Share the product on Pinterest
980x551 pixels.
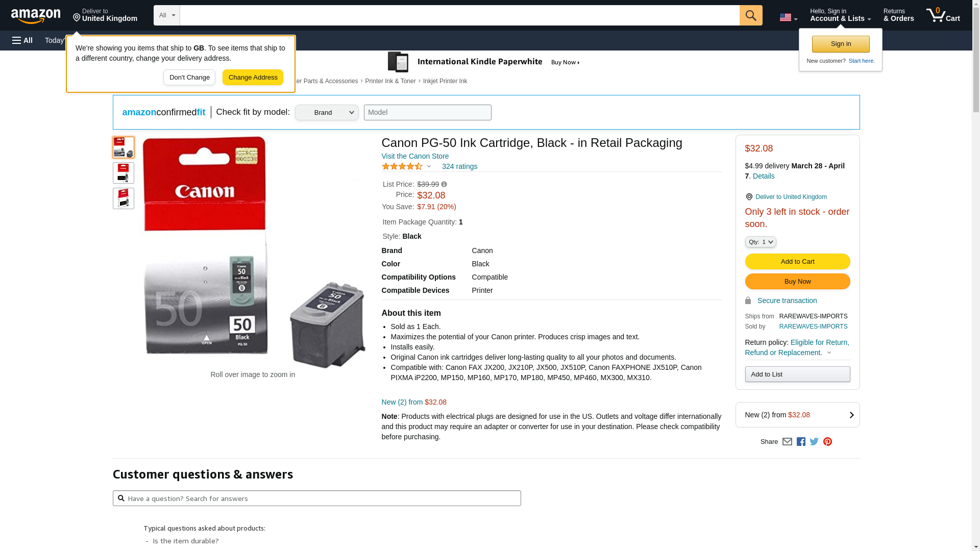point(827,442)
